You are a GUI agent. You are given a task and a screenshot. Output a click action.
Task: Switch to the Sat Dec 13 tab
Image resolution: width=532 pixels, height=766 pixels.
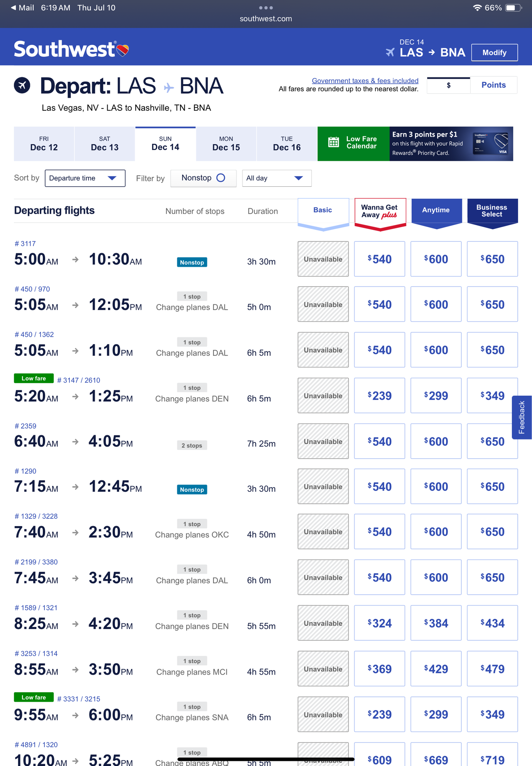(104, 143)
